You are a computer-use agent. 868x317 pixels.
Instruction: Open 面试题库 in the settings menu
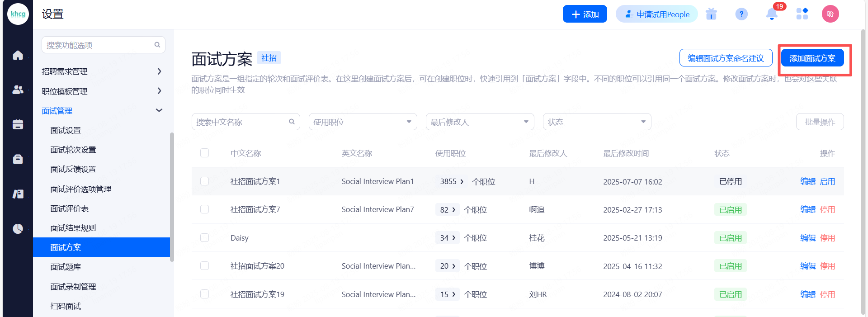(66, 267)
